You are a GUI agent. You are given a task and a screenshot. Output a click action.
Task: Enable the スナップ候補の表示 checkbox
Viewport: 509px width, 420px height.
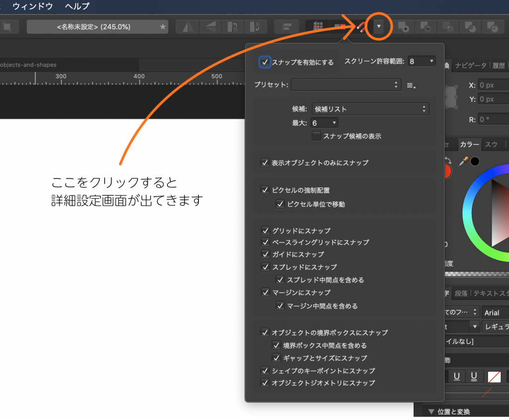click(x=317, y=136)
